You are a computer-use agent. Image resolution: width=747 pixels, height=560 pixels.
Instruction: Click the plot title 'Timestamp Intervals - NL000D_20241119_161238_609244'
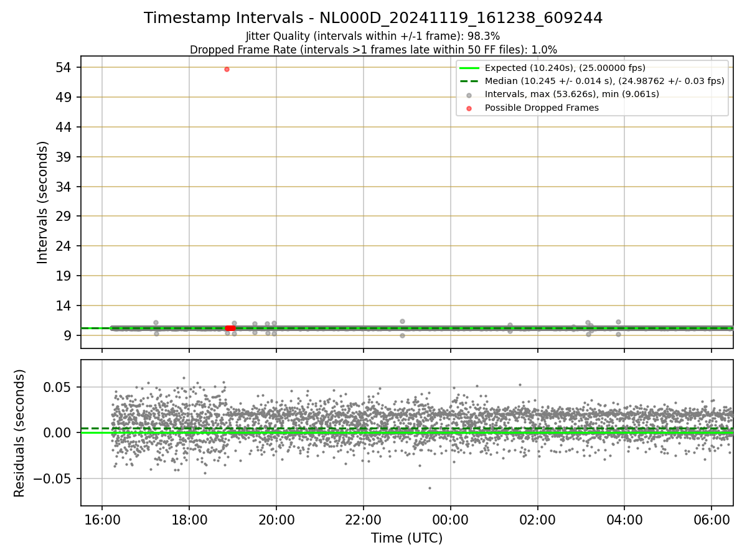tap(373, 18)
